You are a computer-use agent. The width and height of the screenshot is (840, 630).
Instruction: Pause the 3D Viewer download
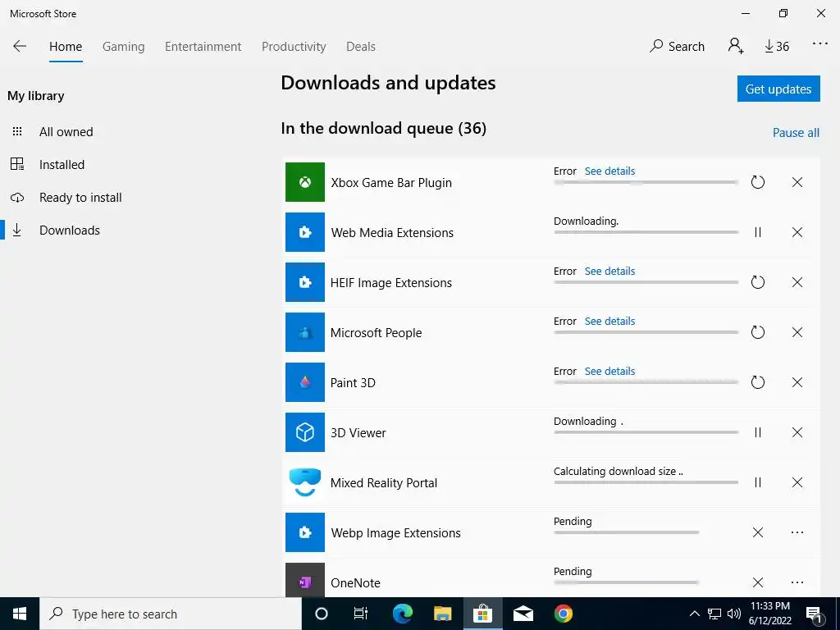pos(757,432)
